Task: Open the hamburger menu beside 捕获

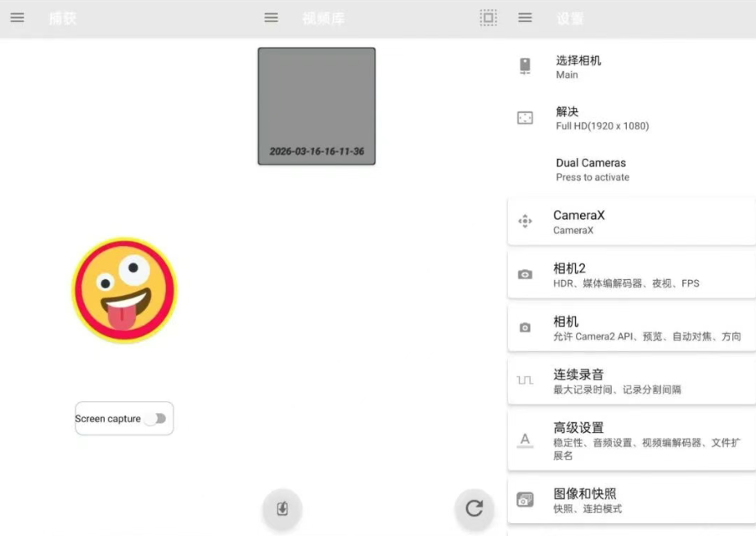Action: click(x=17, y=17)
